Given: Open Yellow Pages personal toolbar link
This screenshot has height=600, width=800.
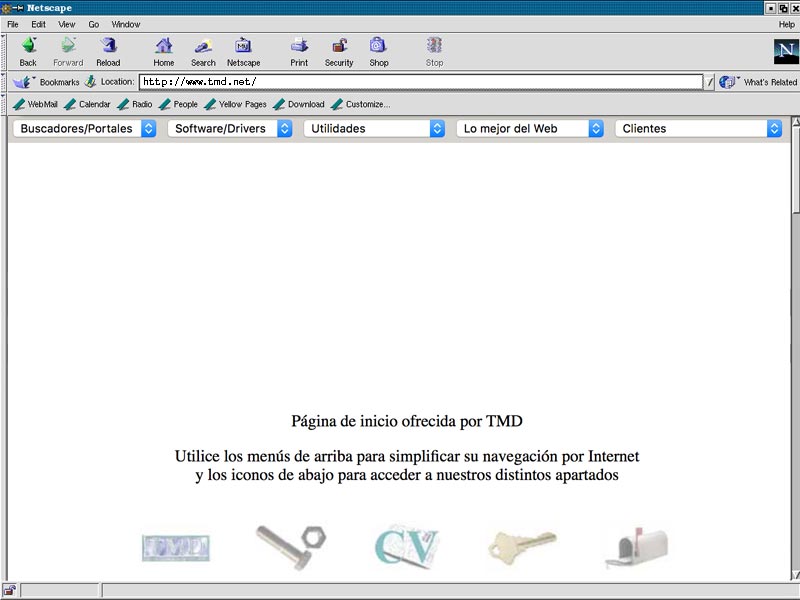Looking at the screenshot, I should pyautogui.click(x=235, y=104).
